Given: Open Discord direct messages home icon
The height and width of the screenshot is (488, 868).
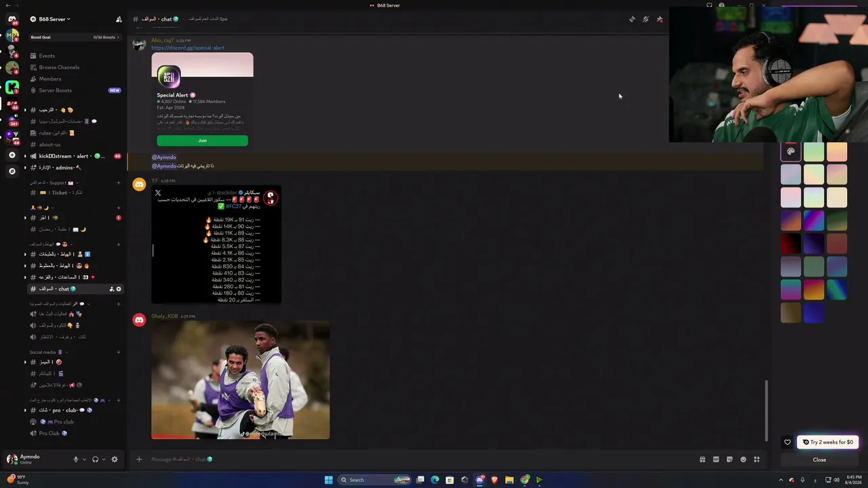Looking at the screenshot, I should (12, 19).
